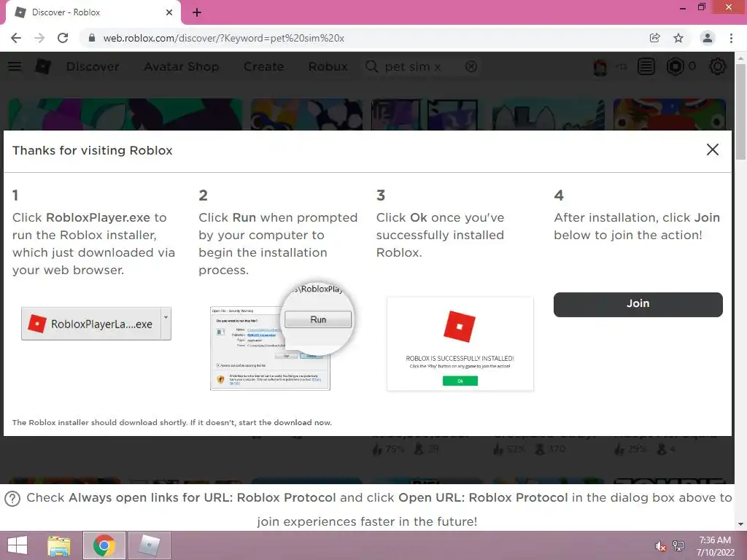Click the taskbar clock showing 7:36 AM
The width and height of the screenshot is (747, 560).
tap(715, 546)
